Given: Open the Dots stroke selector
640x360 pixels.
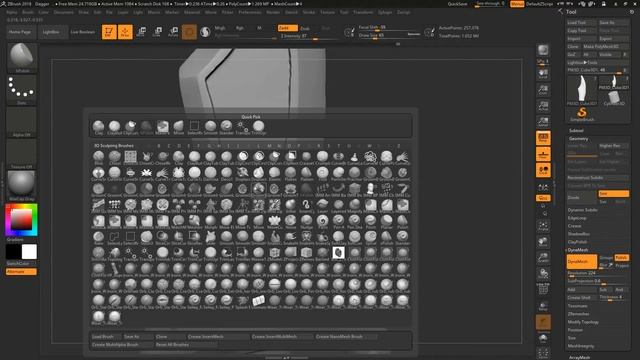Looking at the screenshot, I should 22,90.
